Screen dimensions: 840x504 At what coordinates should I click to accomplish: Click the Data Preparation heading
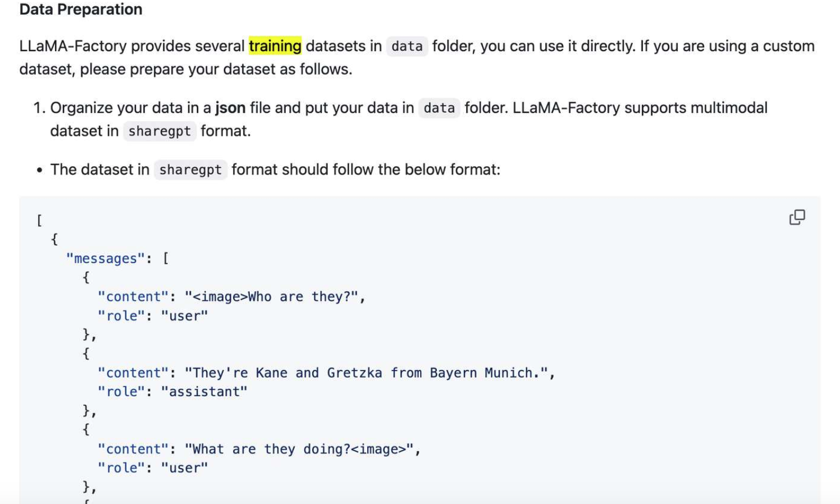tap(81, 10)
